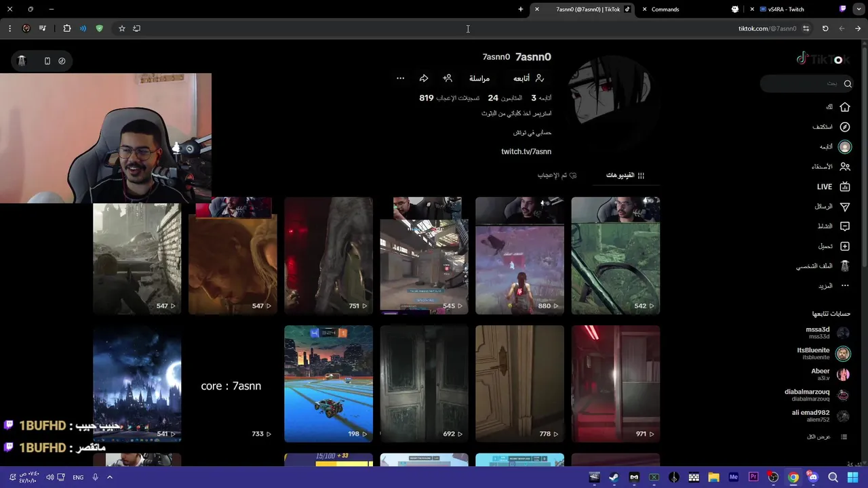Open the Rocket League video with 198 views
The height and width of the screenshot is (488, 868).
328,384
